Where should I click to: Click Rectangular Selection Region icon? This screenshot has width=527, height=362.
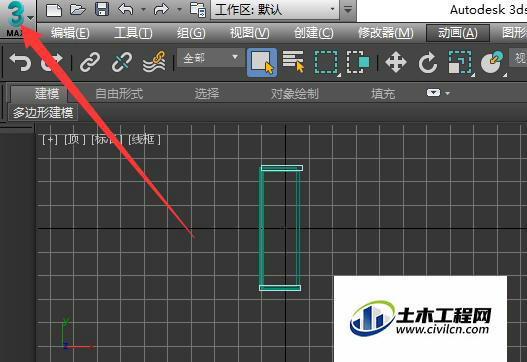[x=327, y=63]
